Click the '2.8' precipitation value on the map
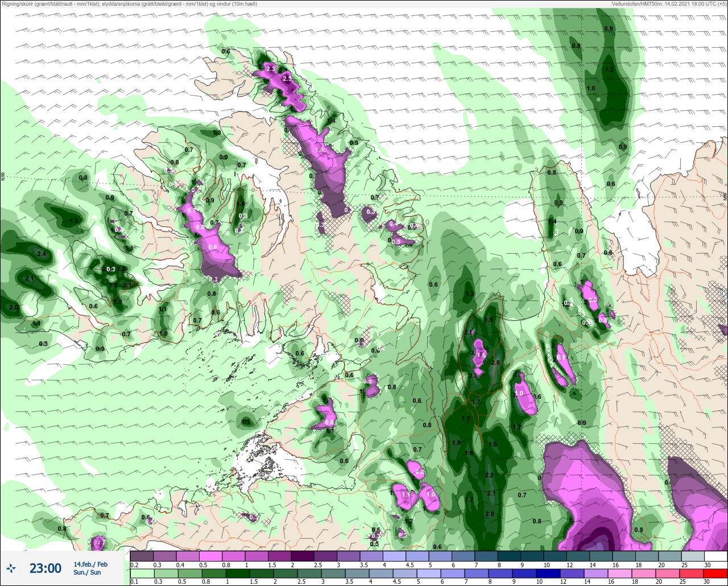This screenshot has height=586, width=728. 495,362
